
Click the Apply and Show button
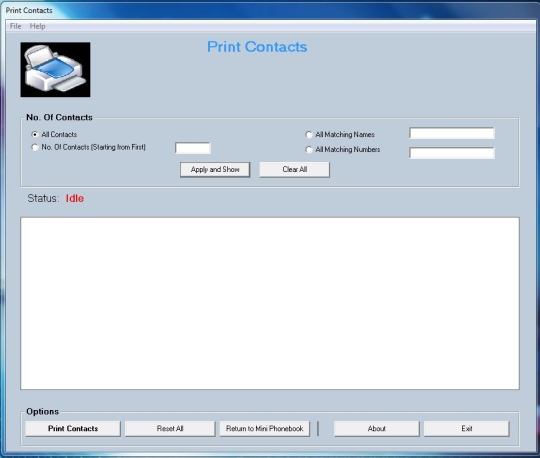tap(215, 169)
